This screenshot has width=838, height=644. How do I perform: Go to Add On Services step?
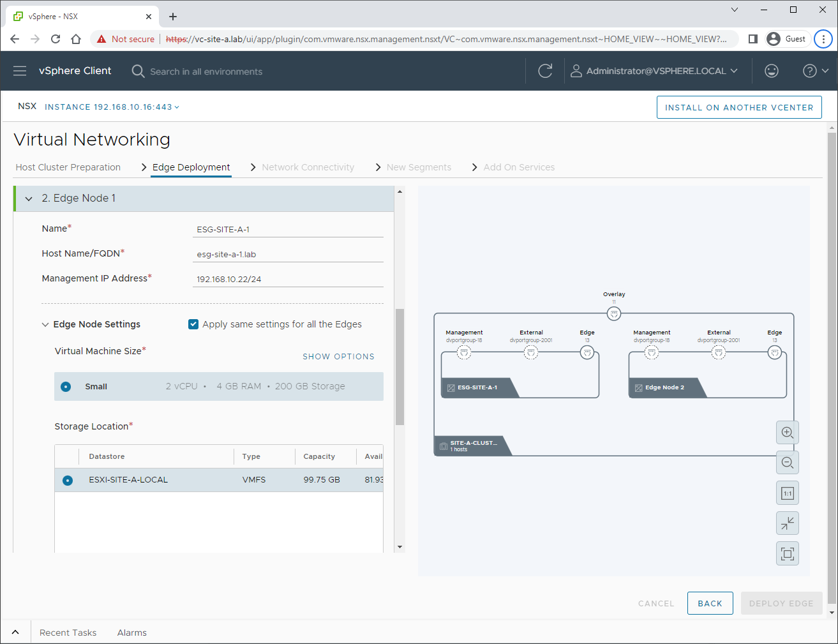click(x=519, y=167)
